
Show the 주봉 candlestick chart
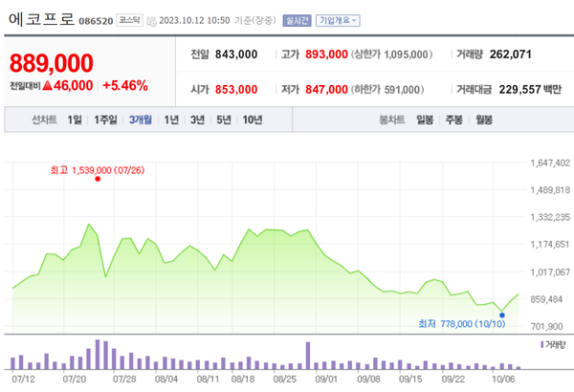[x=453, y=120]
